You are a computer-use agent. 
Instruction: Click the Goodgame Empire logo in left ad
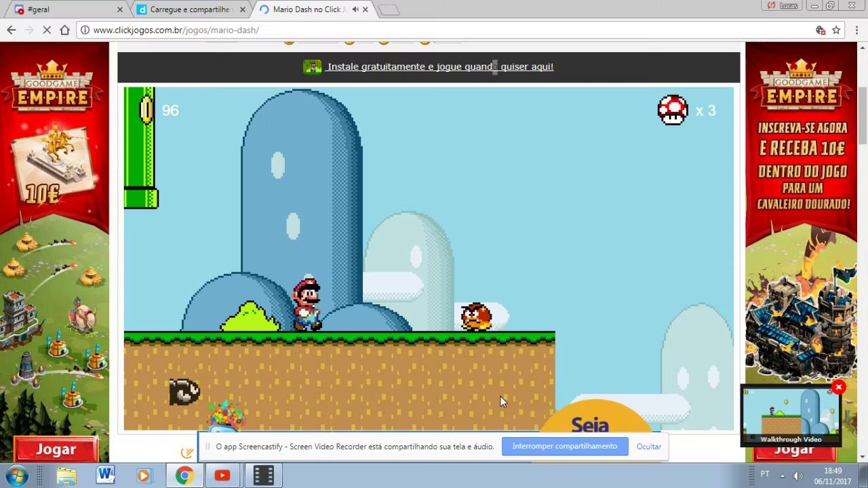point(54,86)
